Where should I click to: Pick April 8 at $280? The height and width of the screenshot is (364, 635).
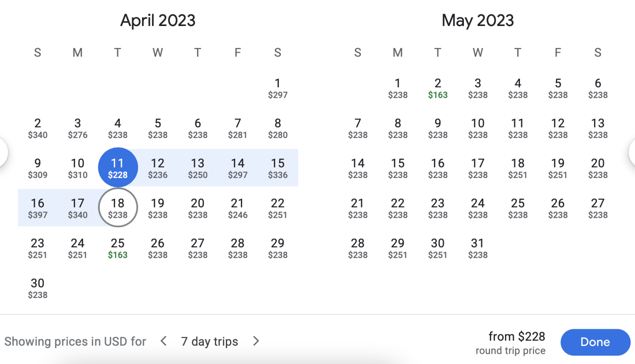pyautogui.click(x=277, y=128)
